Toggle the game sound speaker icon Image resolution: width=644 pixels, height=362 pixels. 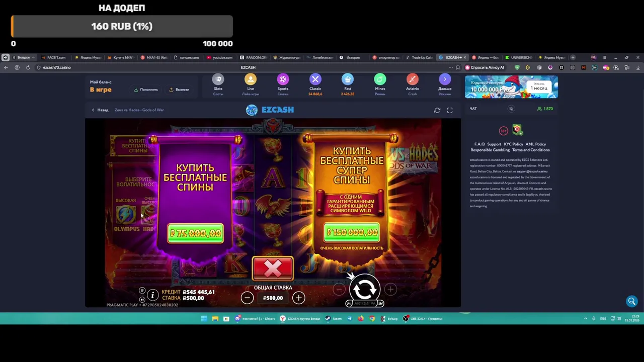(x=142, y=300)
